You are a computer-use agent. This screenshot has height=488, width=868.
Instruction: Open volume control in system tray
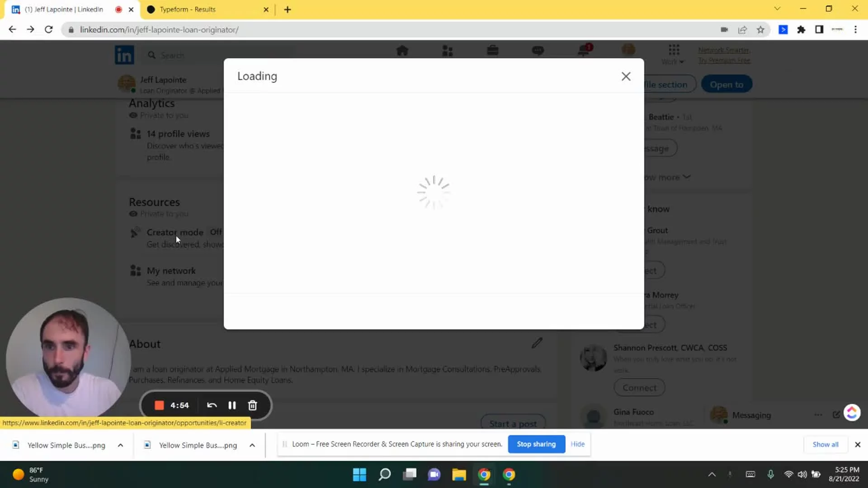click(802, 474)
